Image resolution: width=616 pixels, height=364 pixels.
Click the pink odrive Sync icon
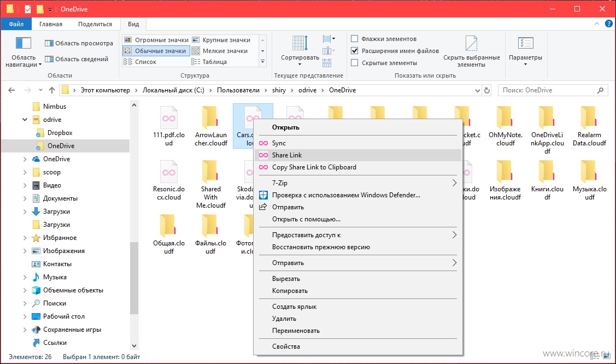tap(263, 143)
